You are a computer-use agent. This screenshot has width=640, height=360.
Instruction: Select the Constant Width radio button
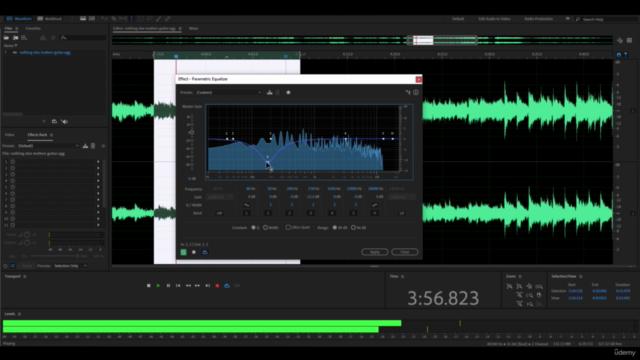pos(265,227)
